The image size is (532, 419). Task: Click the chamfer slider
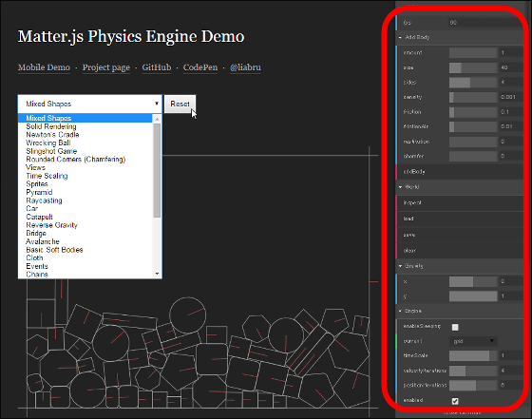[x=473, y=156]
